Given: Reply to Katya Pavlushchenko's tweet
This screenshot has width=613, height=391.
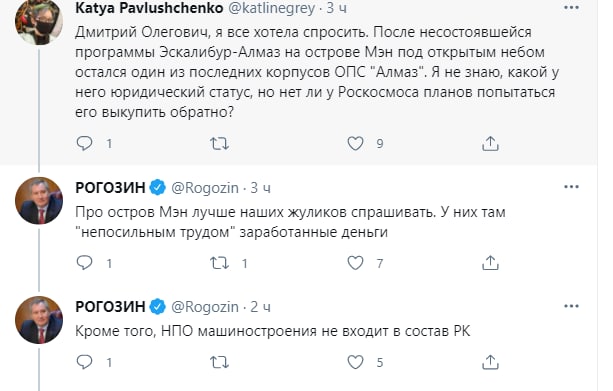Looking at the screenshot, I should point(84,143).
